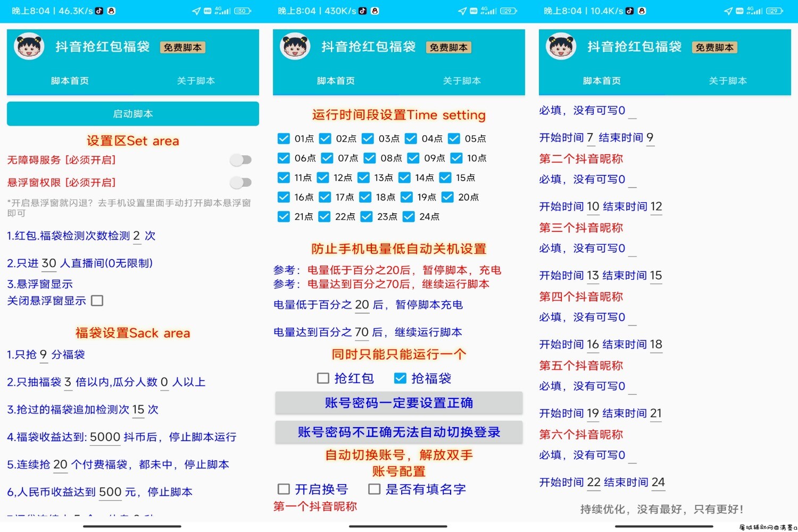Edit the 连续抢 20 个付费福袋 value
The height and width of the screenshot is (532, 798).
(61, 465)
